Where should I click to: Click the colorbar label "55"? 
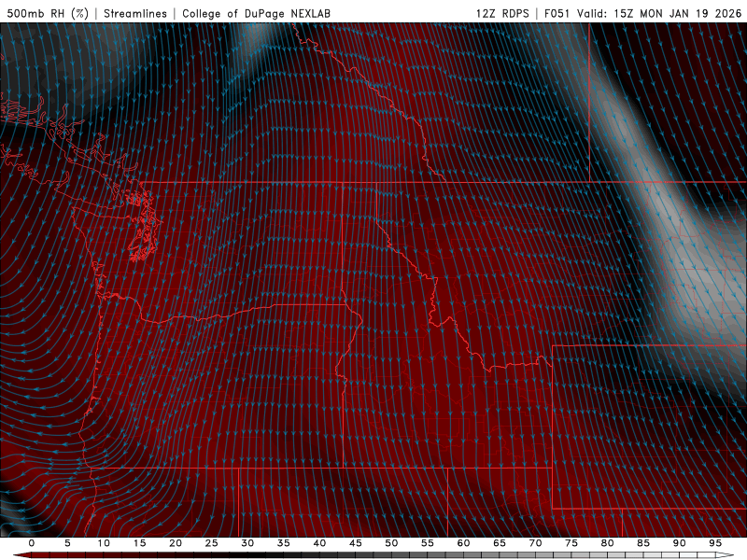click(428, 543)
